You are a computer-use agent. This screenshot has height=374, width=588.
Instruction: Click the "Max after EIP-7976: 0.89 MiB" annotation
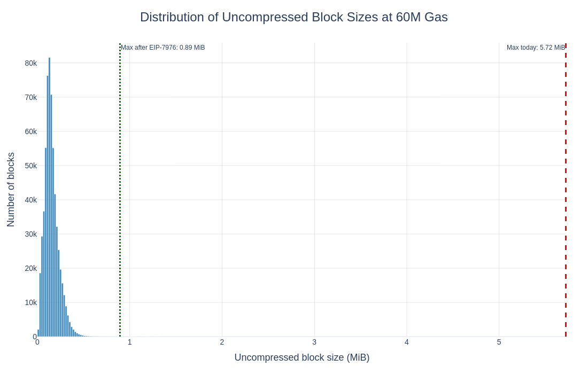(x=163, y=48)
